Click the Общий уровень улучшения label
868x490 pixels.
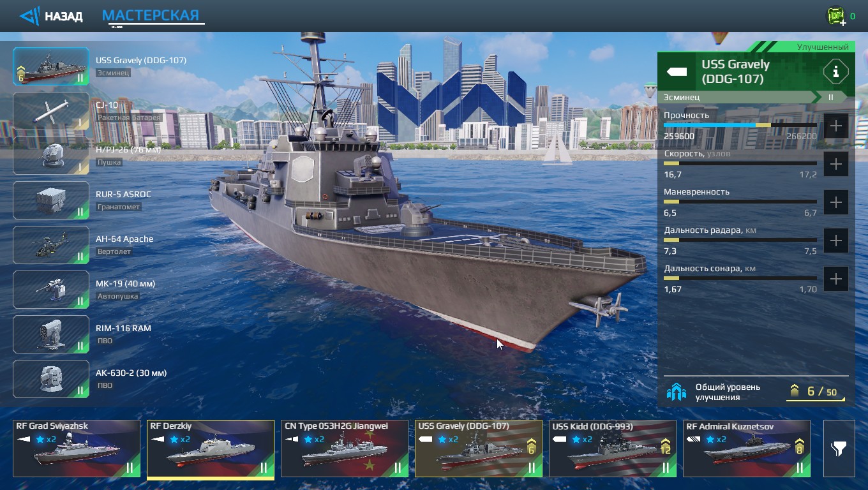pos(728,392)
